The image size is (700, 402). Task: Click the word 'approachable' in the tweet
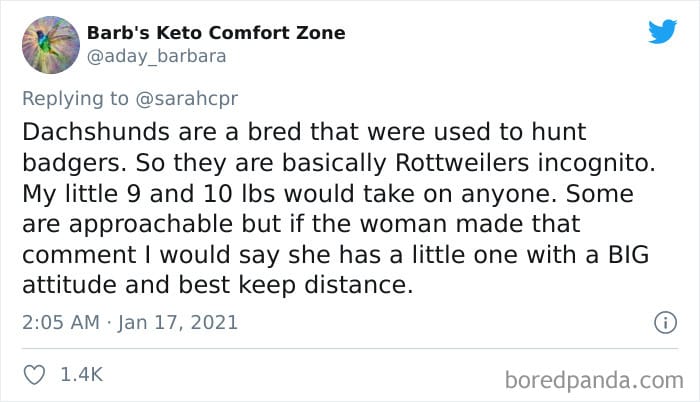coord(151,225)
